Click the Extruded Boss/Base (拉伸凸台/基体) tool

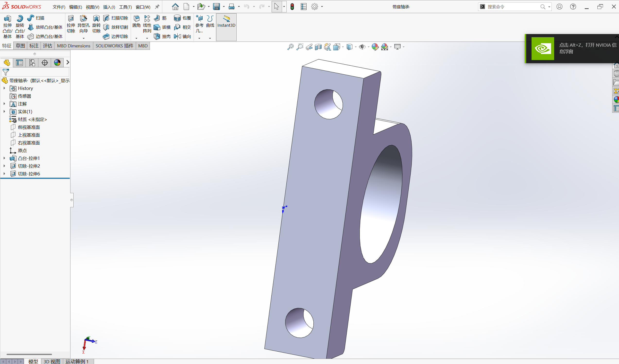pos(7,26)
